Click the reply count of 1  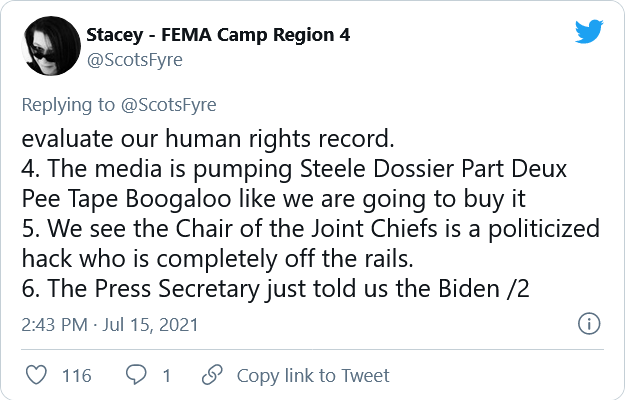(x=166, y=376)
